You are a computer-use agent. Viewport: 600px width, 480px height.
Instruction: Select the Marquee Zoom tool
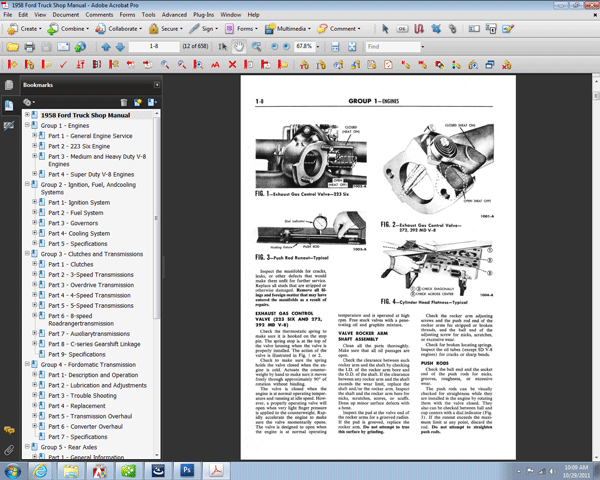click(256, 47)
